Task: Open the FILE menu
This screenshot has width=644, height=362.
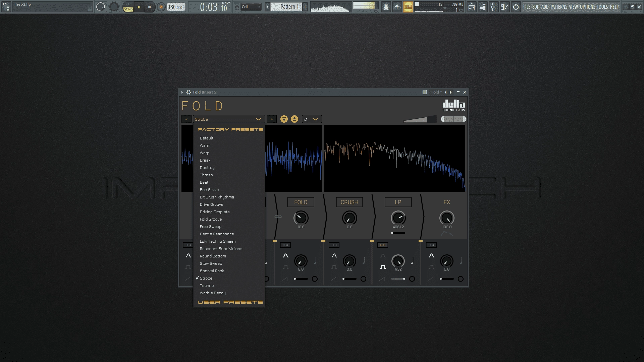Action: point(527,7)
